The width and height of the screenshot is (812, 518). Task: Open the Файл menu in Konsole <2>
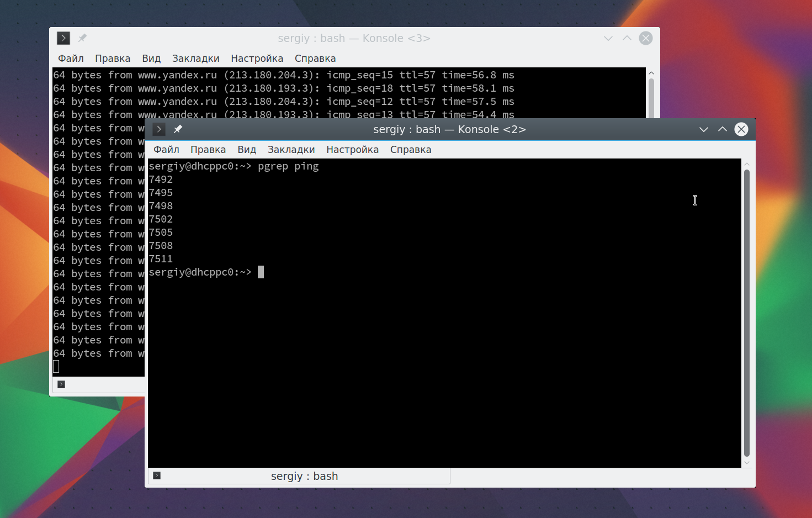[166, 150]
